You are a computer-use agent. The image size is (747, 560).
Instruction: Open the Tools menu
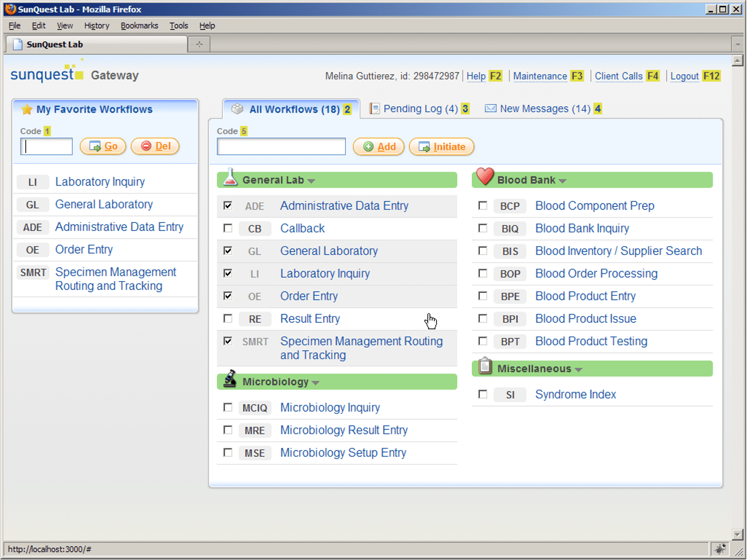click(179, 26)
